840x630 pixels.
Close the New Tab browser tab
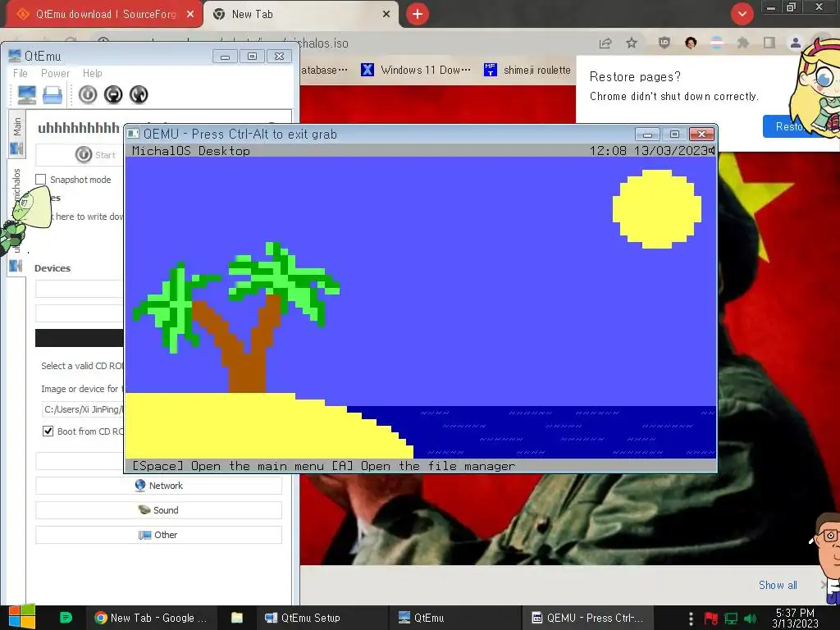pos(386,14)
